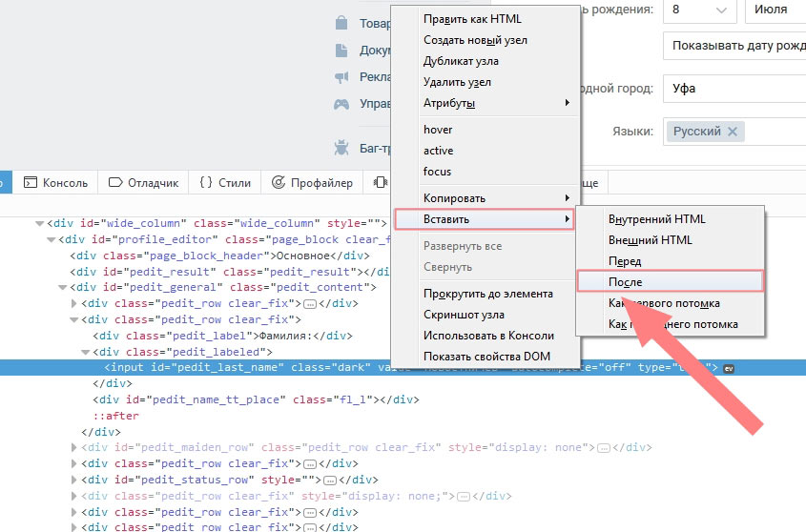Select the pedit_result div node

[x=230, y=272]
